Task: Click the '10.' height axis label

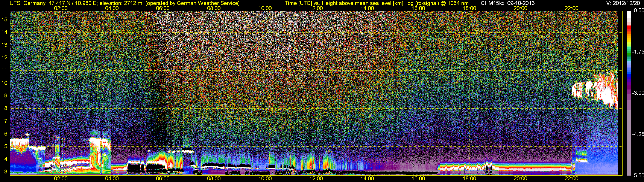Action: 5,83
